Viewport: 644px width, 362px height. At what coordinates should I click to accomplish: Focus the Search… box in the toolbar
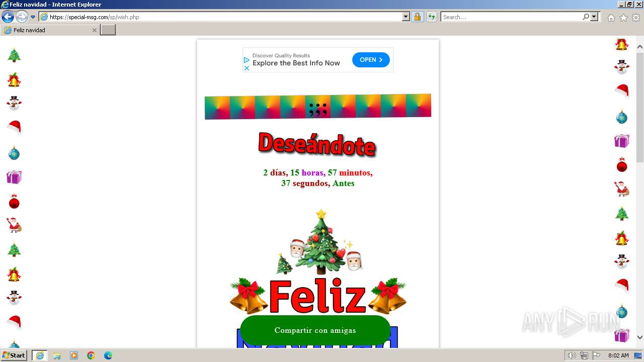pyautogui.click(x=511, y=17)
